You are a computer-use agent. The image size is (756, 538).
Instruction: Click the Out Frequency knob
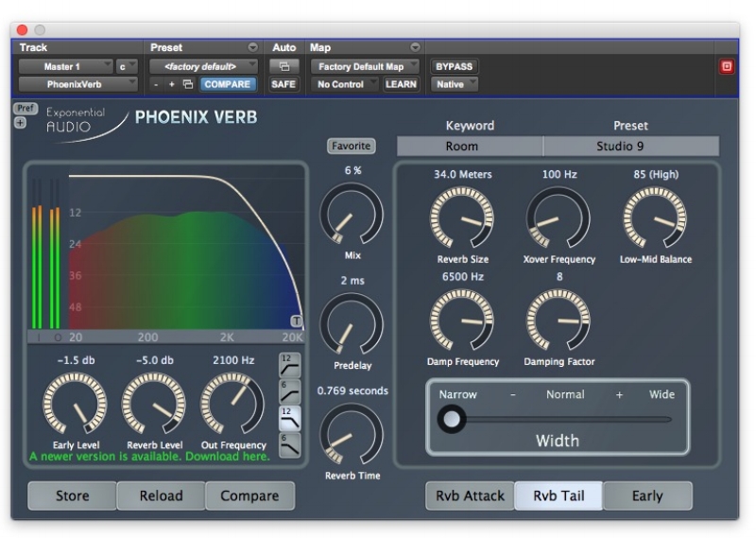tap(232, 404)
